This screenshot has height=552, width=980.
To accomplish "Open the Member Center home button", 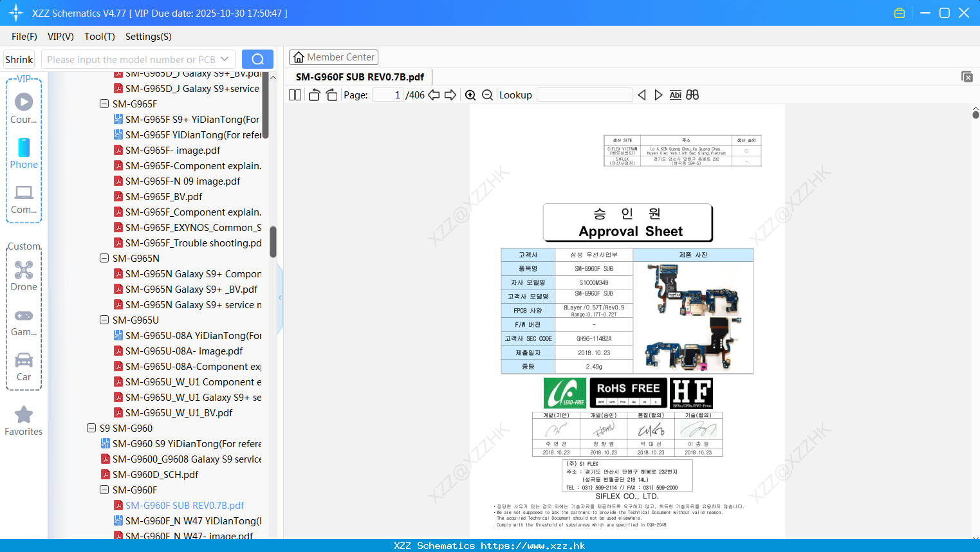I will point(333,57).
